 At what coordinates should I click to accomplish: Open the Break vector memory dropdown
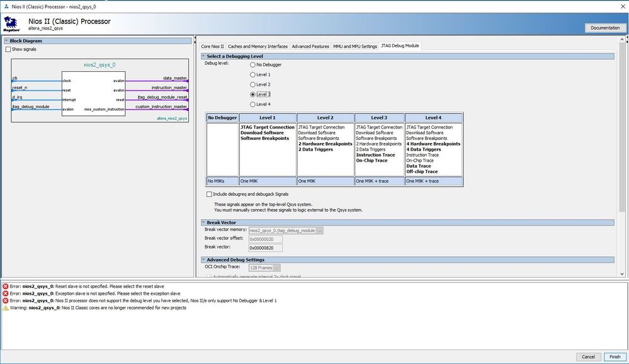coord(319,230)
